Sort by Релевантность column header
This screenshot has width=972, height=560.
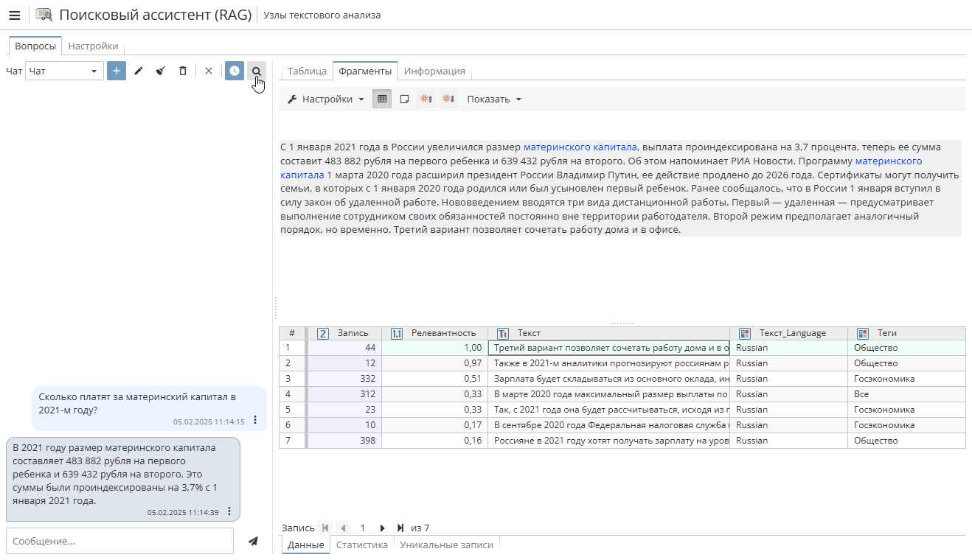[x=435, y=333]
